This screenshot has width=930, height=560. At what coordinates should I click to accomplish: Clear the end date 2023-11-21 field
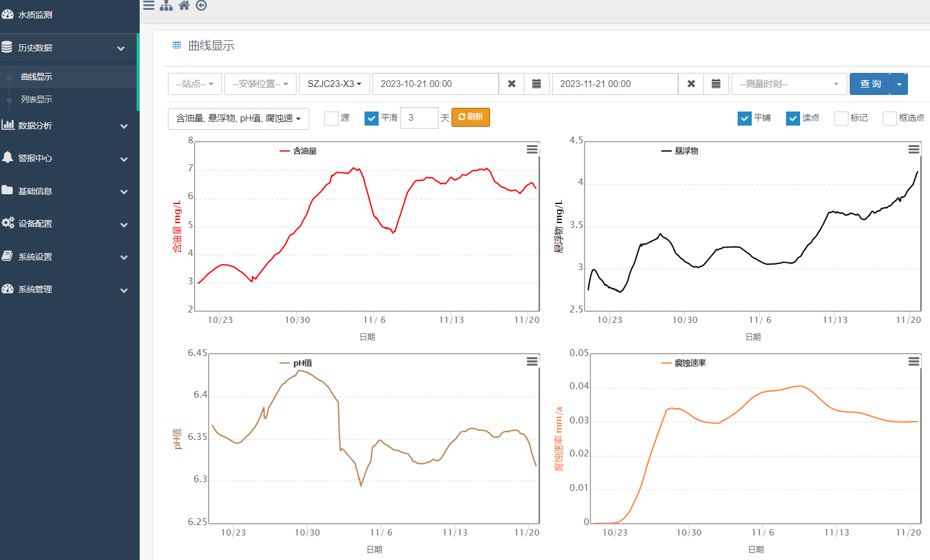click(x=691, y=84)
